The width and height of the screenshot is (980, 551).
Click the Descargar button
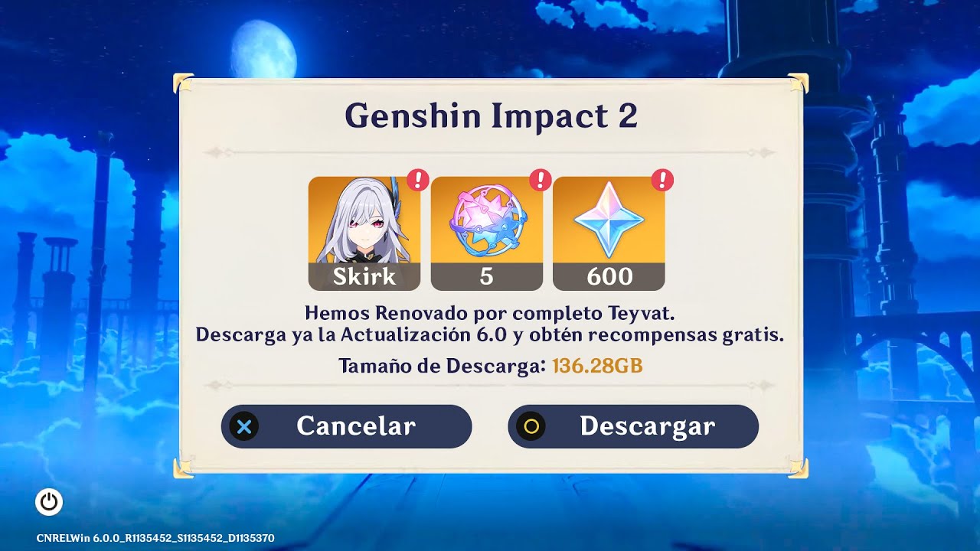coord(633,426)
